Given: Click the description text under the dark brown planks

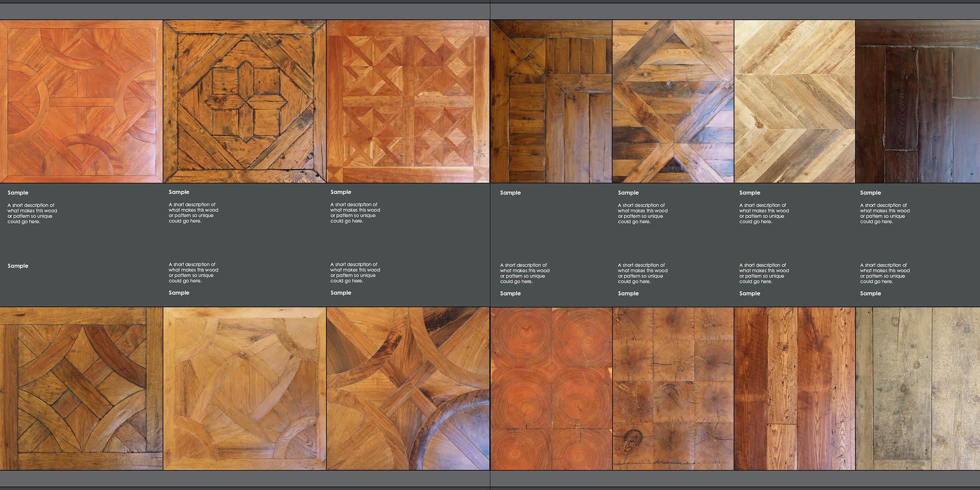Looking at the screenshot, I should click(x=885, y=213).
